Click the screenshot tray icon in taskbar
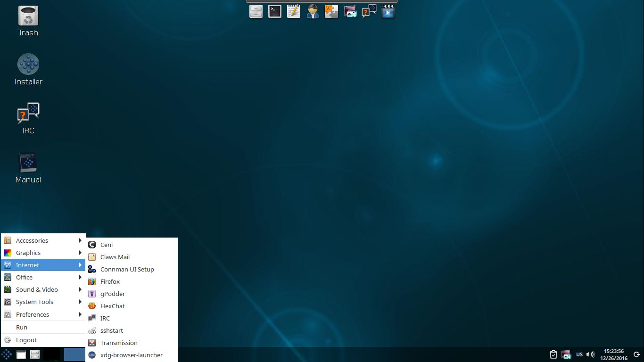This screenshot has width=644, height=362. point(566,354)
